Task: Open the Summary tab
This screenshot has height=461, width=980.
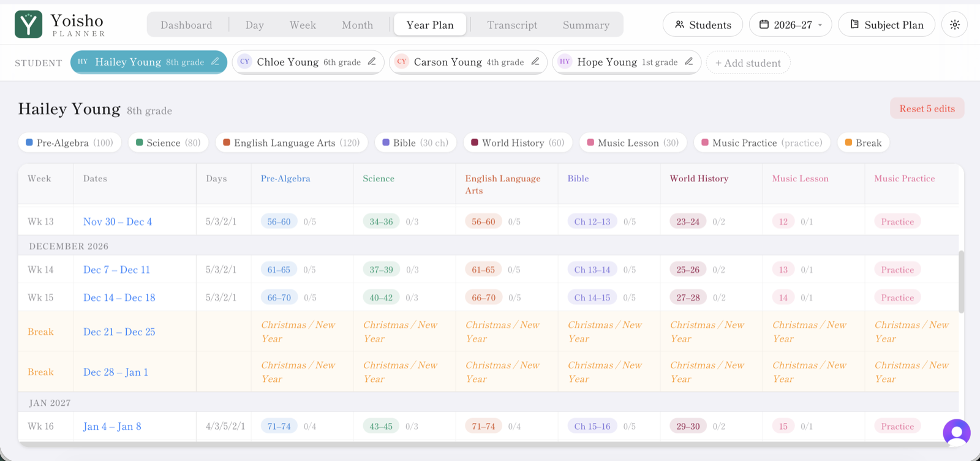Action: (586, 25)
